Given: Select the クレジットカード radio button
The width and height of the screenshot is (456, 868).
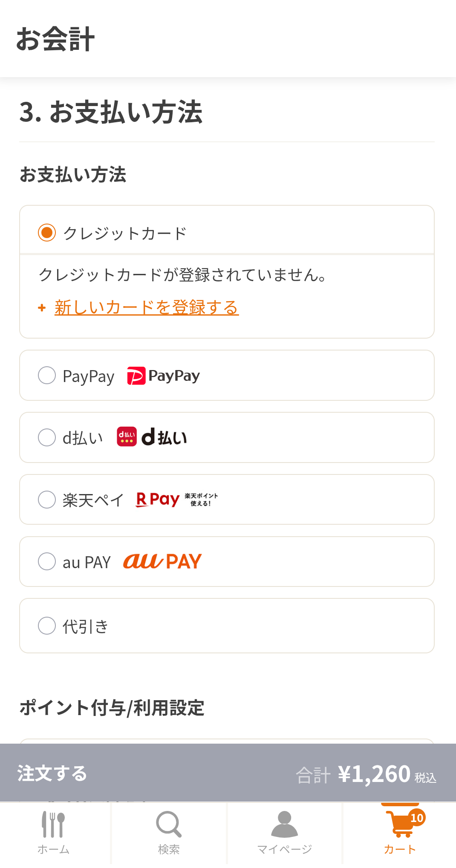Looking at the screenshot, I should [47, 233].
